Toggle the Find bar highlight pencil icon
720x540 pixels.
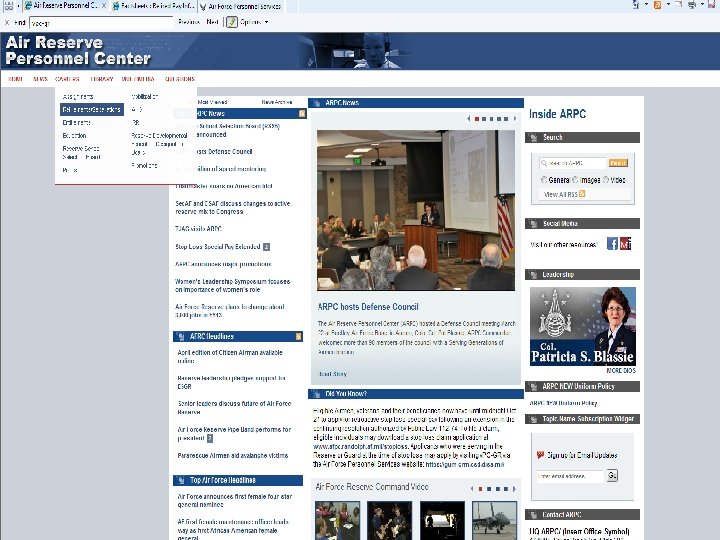232,22
